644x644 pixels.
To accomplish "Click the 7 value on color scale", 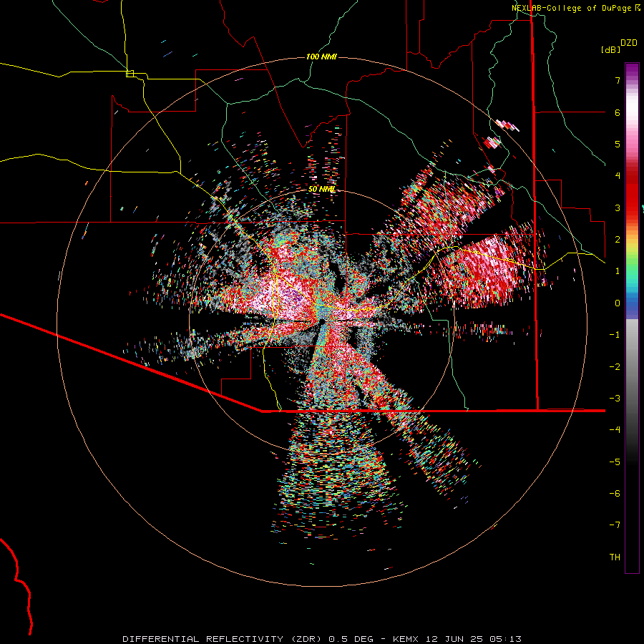I will 618,80.
